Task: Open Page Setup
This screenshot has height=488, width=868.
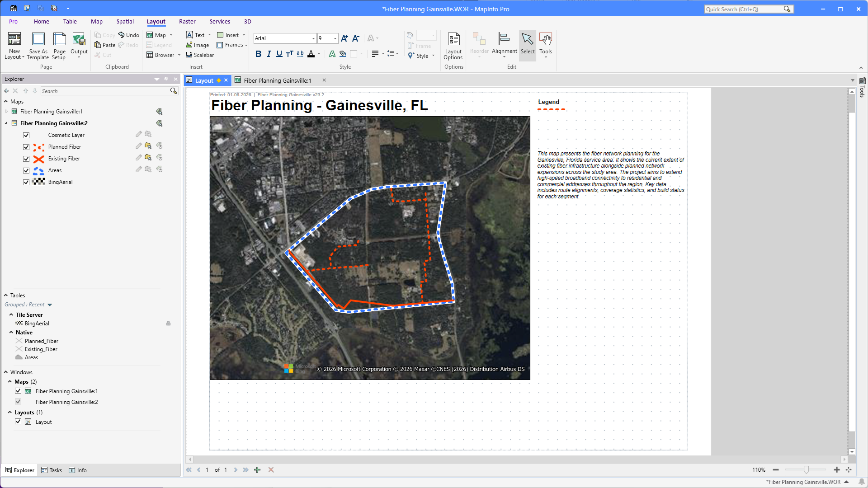Action: pyautogui.click(x=59, y=46)
